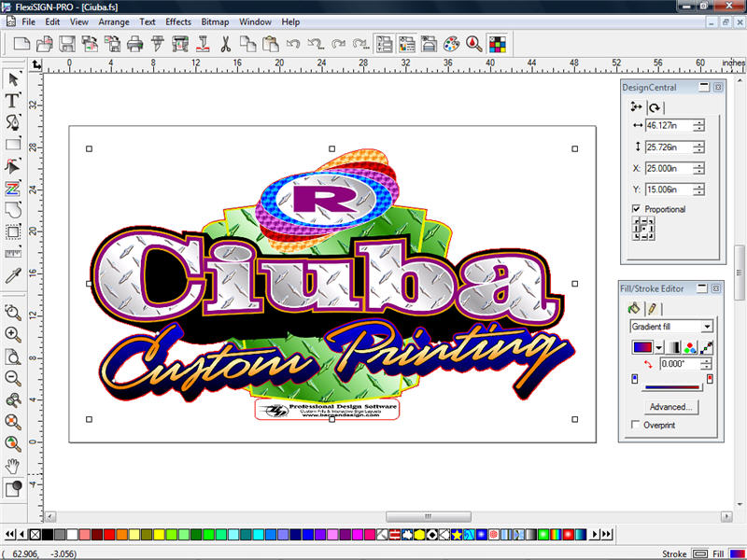Select the Text tool in toolbox

pyautogui.click(x=13, y=101)
